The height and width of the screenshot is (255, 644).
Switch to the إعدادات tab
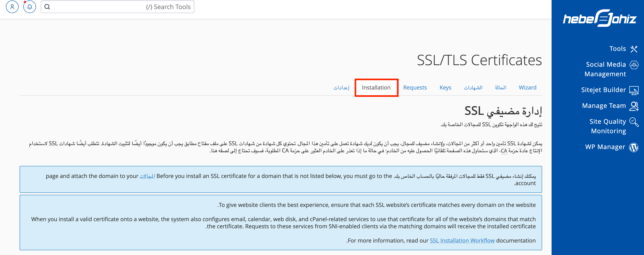tap(342, 88)
